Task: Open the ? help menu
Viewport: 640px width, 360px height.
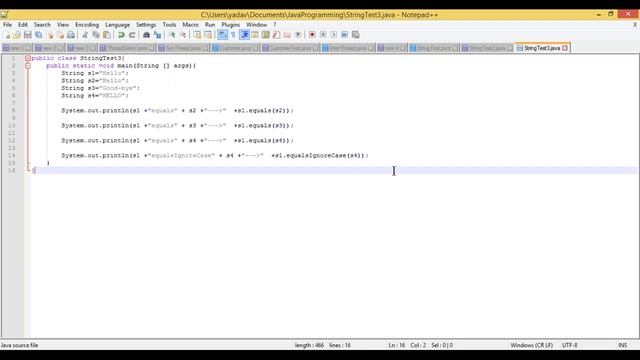Action: (275, 25)
